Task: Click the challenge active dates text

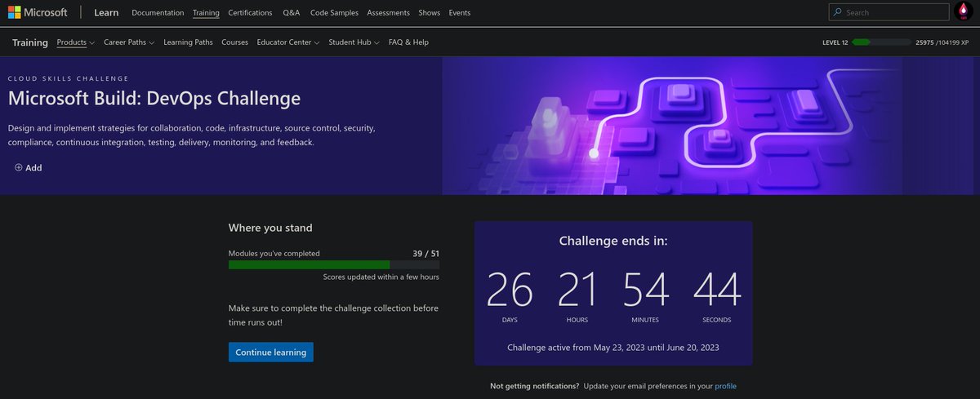Action: pyautogui.click(x=613, y=348)
